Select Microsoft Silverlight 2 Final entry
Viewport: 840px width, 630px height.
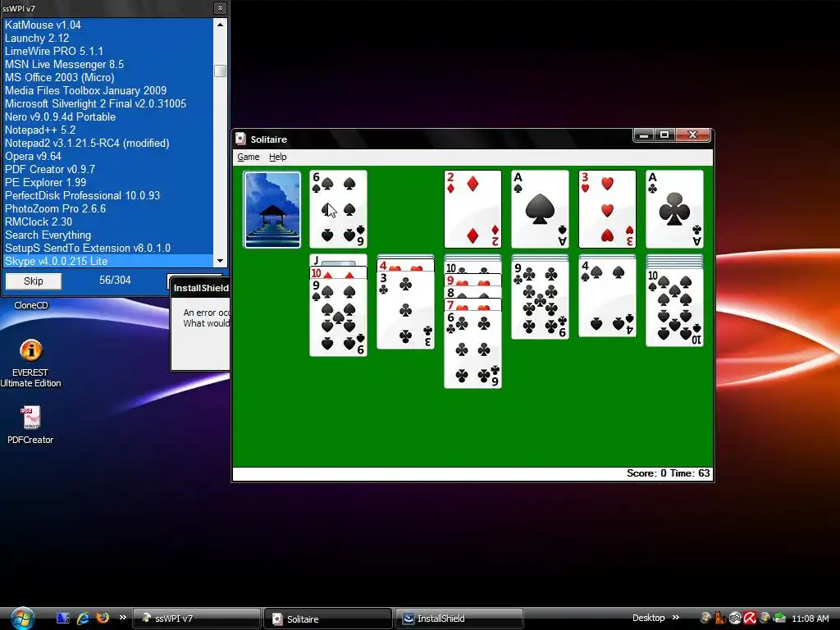pyautogui.click(x=108, y=103)
